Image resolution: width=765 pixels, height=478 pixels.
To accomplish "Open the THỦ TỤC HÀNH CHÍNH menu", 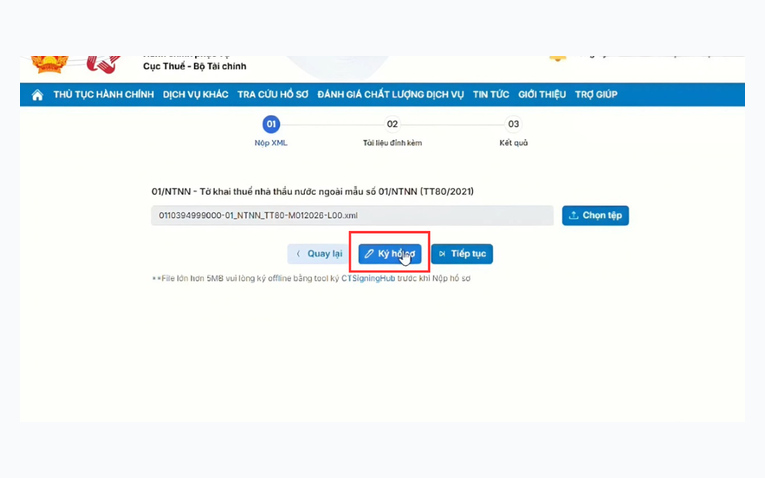I will [x=103, y=95].
